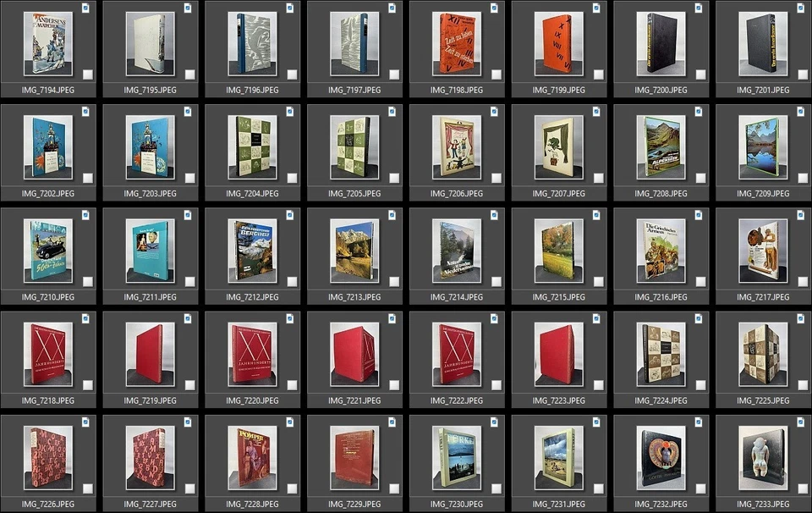The image size is (812, 513).
Task: Click the file badge icon on IMG_7233.JPEG
Action: coord(801,422)
